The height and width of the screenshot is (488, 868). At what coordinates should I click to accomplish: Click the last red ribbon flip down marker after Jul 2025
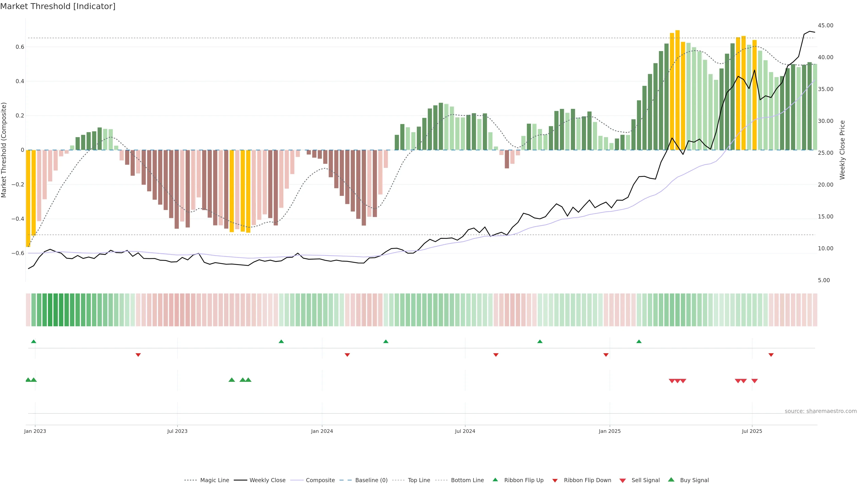pos(771,355)
